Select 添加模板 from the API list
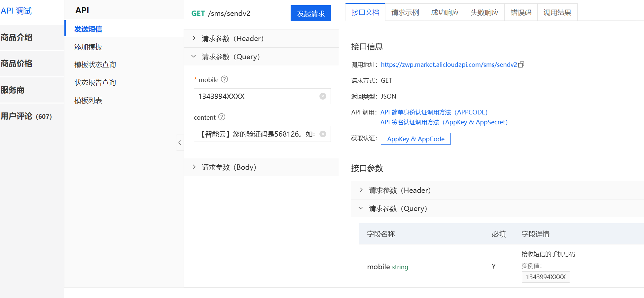 pos(88,47)
